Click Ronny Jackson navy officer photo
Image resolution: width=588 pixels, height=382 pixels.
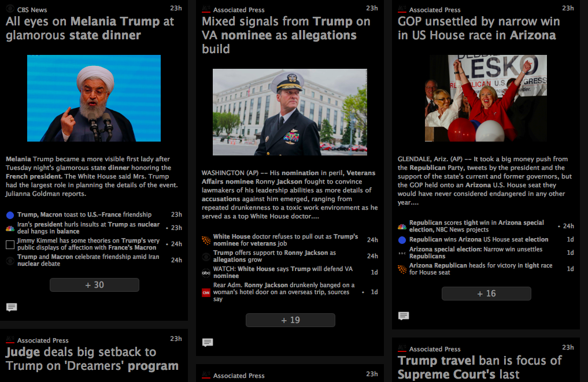[290, 112]
